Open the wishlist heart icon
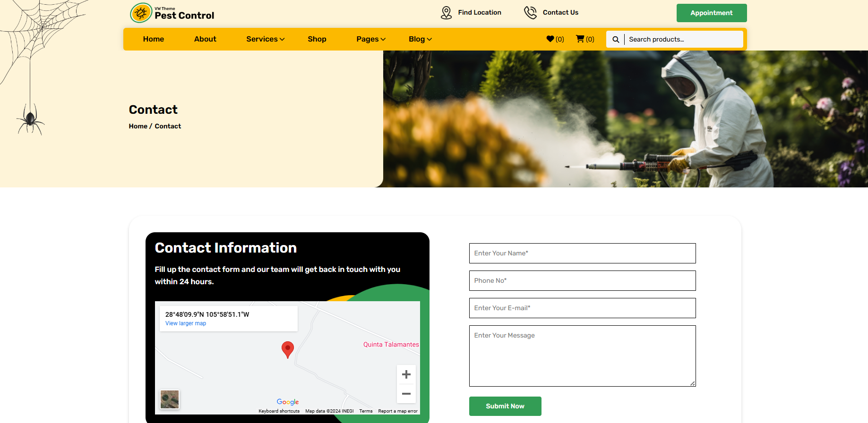 point(550,39)
